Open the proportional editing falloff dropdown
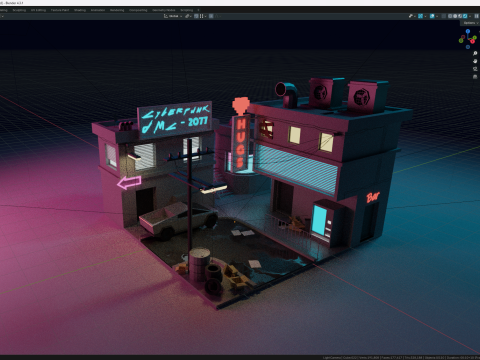Screen dimensions: 480x360 pyautogui.click(x=218, y=16)
